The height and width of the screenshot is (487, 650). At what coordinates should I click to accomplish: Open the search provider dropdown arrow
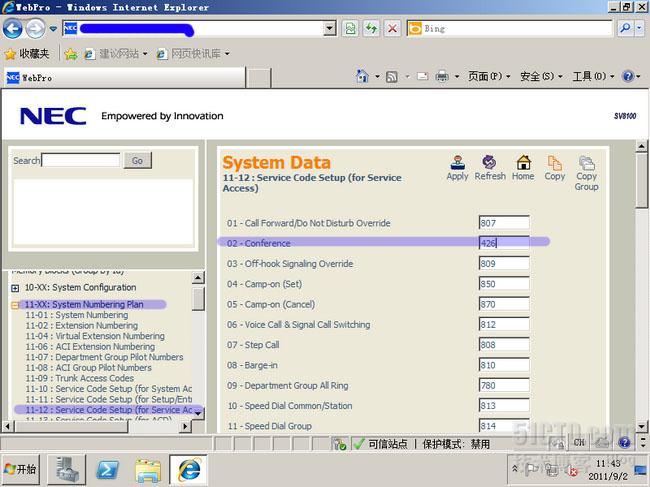(x=639, y=28)
